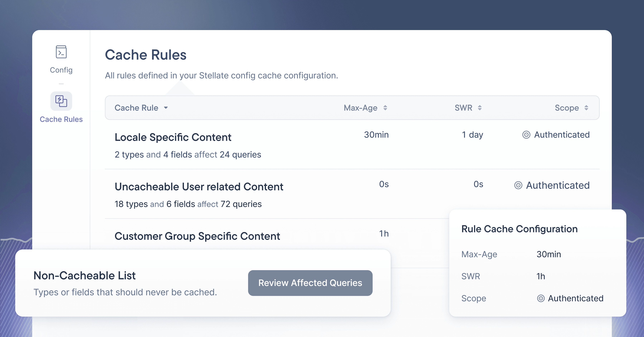Click the SWR column header label

463,108
